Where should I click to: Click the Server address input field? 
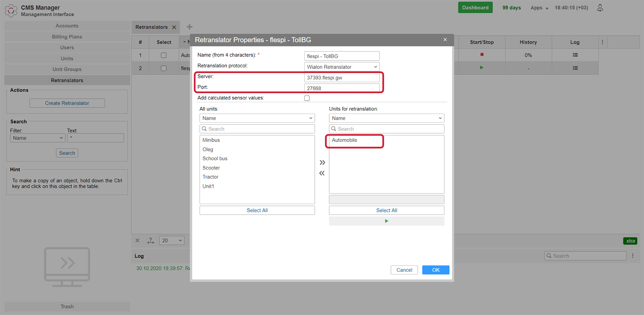click(x=342, y=78)
